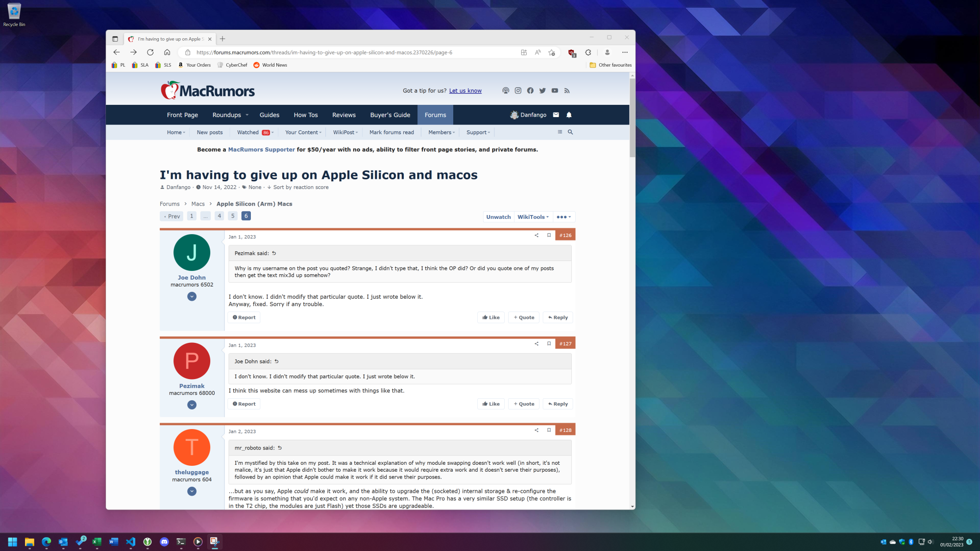Image resolution: width=980 pixels, height=551 pixels.
Task: Click the notifications bell icon
Action: click(x=569, y=115)
